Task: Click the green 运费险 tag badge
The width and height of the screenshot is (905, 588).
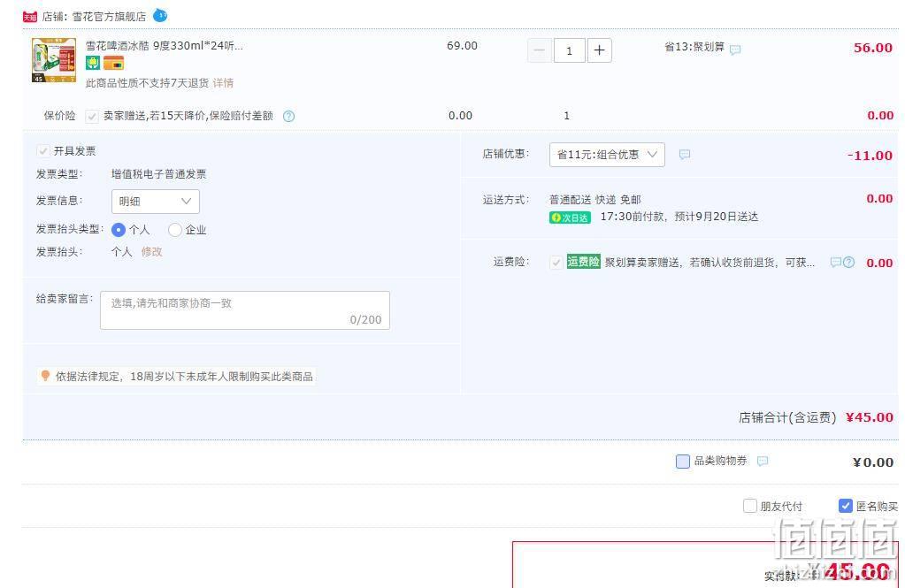Action: click(584, 262)
